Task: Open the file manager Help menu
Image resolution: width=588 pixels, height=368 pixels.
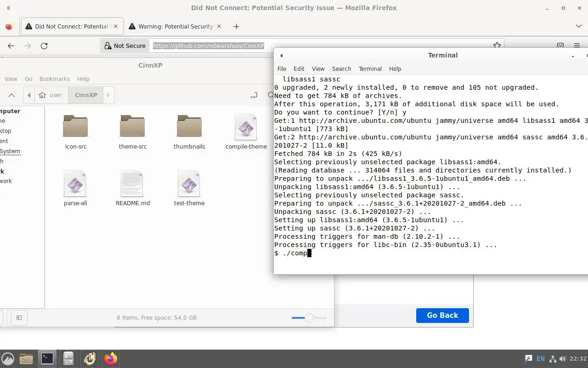Action: [x=83, y=79]
